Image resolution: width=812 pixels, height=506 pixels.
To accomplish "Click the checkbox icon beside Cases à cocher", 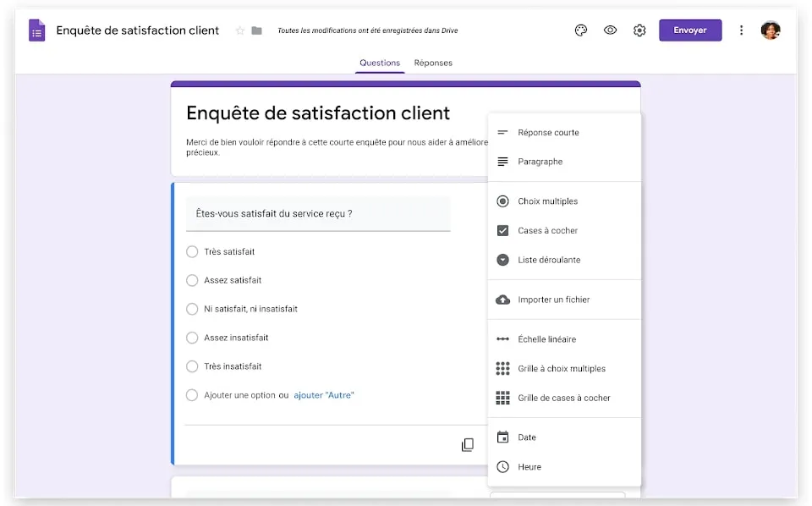I will 502,230.
